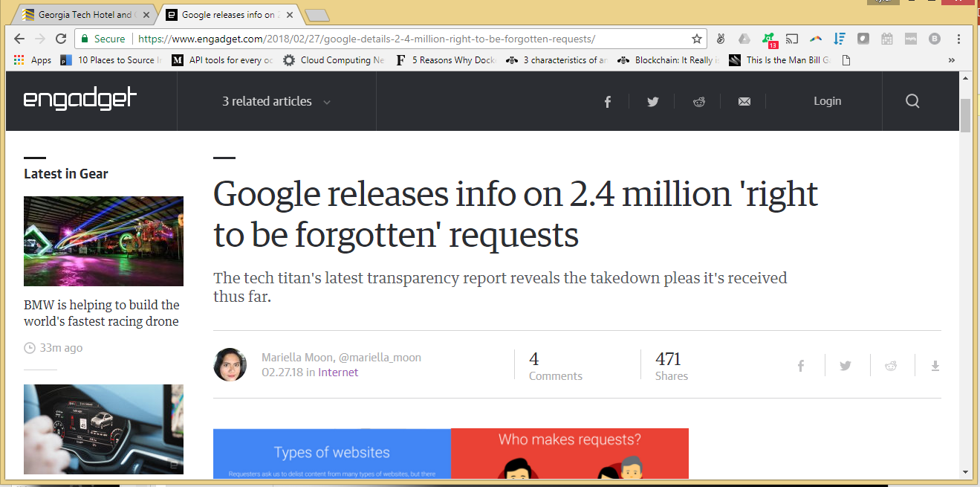The height and width of the screenshot is (487, 980).
Task: Click Mariella Moon's author avatar
Action: pos(230,364)
